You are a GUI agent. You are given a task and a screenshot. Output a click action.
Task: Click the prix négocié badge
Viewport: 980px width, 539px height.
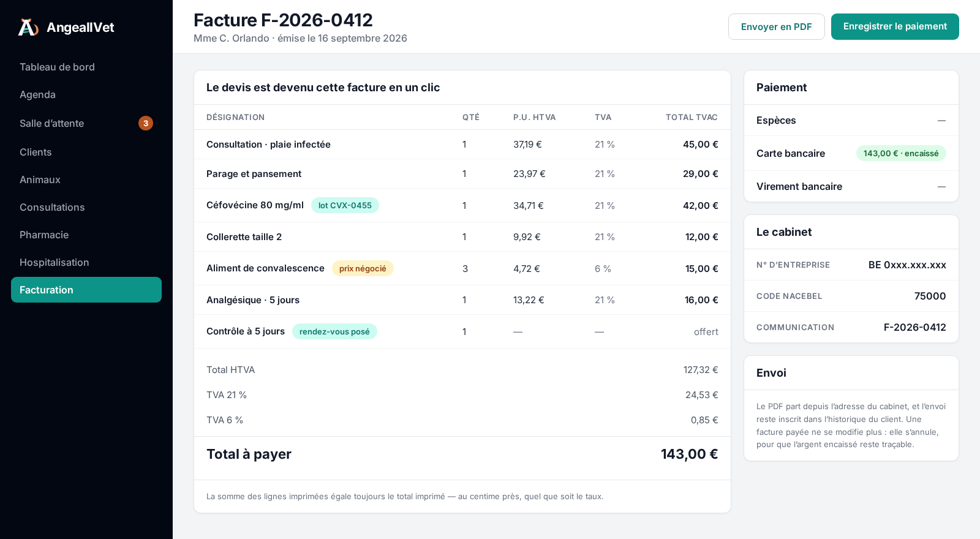click(363, 268)
